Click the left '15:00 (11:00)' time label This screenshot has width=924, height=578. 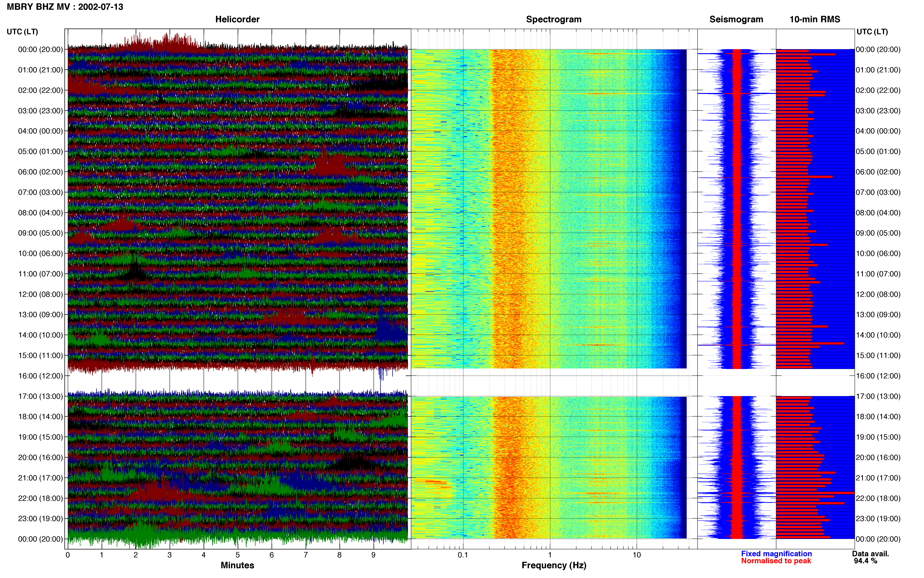tap(41, 356)
